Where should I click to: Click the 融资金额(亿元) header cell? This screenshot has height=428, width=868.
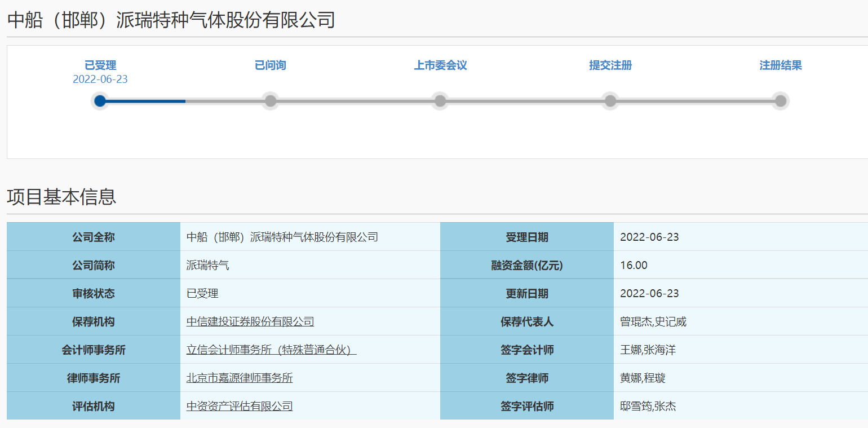tap(527, 265)
